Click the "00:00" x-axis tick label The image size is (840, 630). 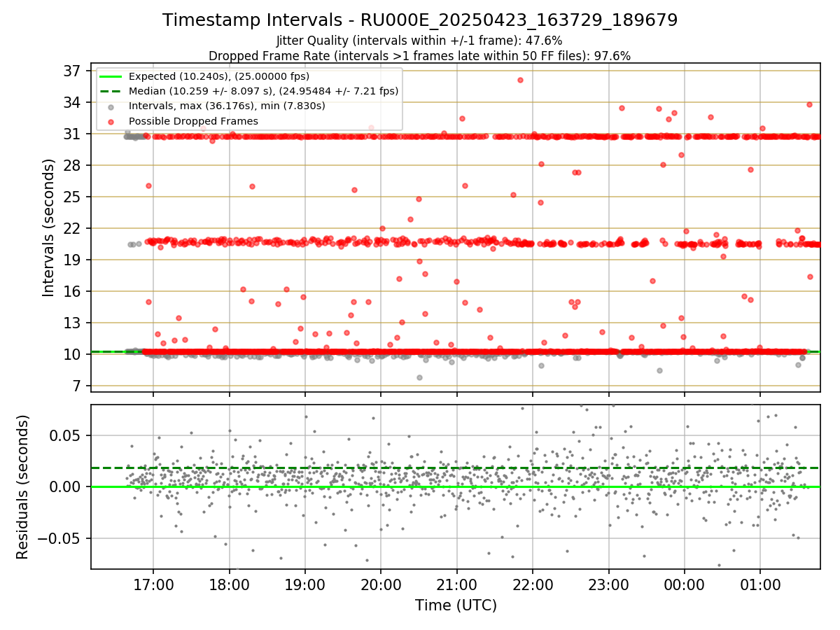(x=685, y=584)
